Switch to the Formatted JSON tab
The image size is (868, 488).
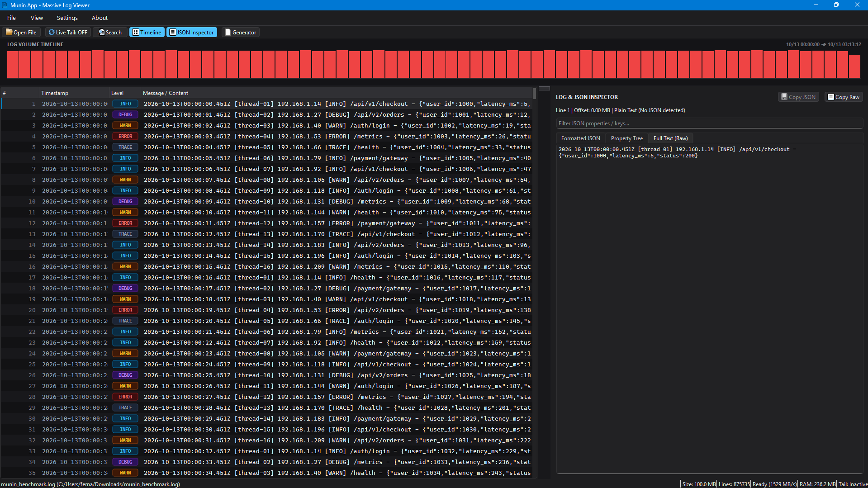(581, 138)
